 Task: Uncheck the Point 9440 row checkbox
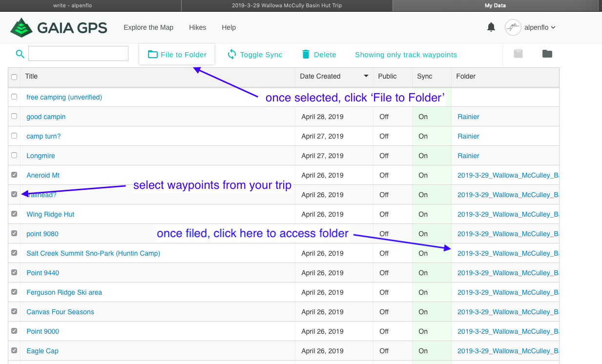[x=14, y=272]
